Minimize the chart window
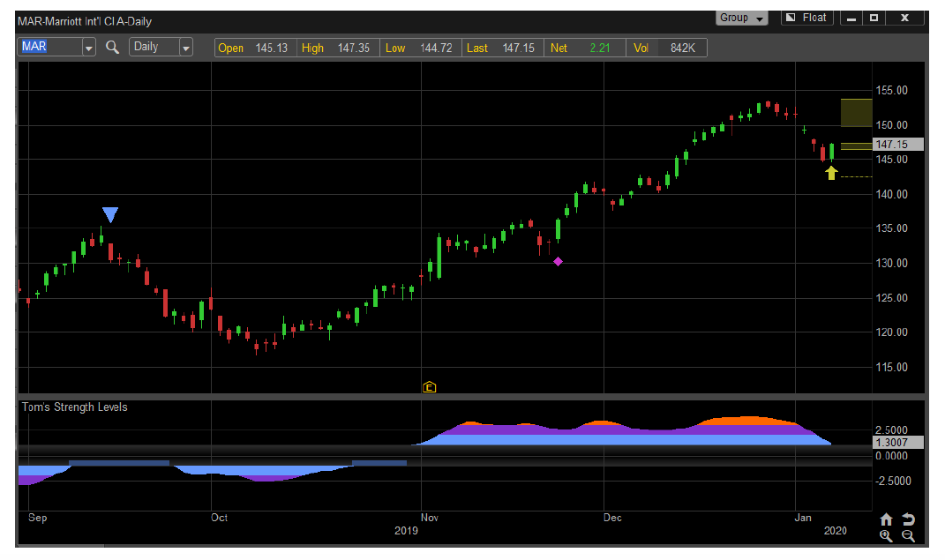This screenshot has width=945, height=560. point(851,18)
